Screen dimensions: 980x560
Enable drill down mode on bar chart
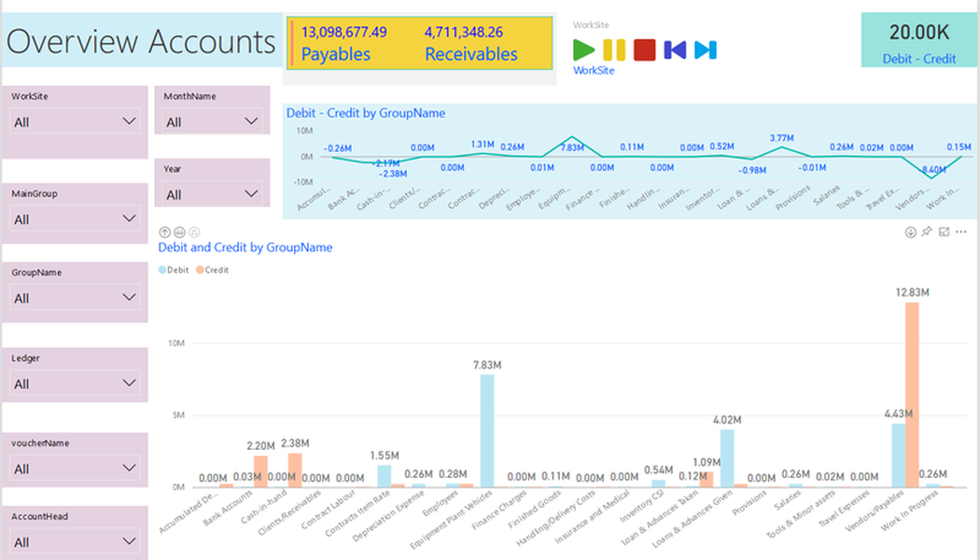coord(910,231)
